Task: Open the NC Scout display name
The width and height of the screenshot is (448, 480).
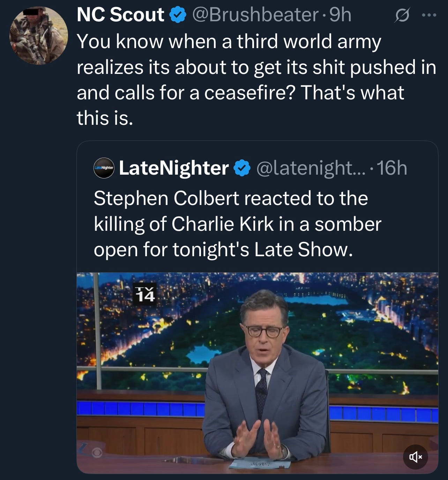Action: tap(120, 15)
